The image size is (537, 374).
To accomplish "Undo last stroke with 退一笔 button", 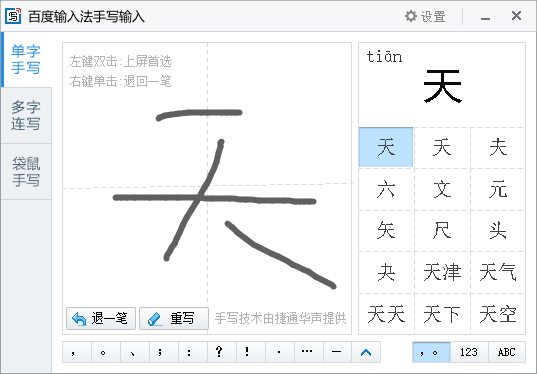I will point(101,319).
